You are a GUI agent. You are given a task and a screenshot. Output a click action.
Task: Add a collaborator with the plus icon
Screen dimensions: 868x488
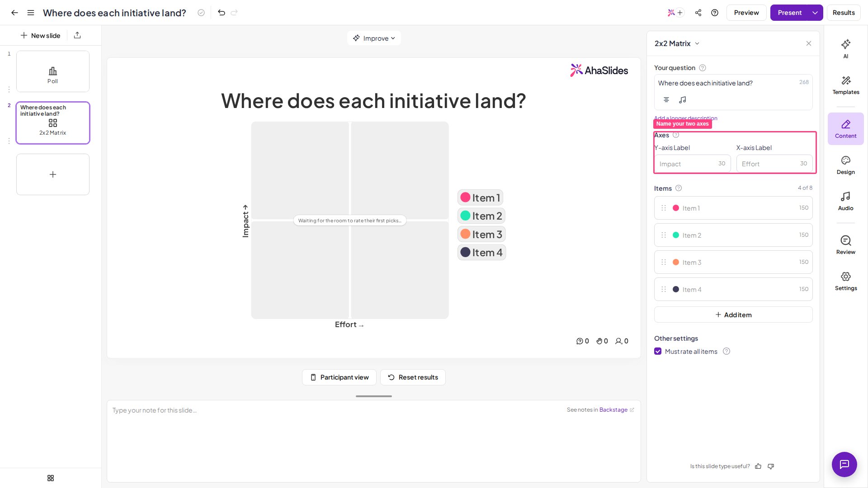click(680, 13)
